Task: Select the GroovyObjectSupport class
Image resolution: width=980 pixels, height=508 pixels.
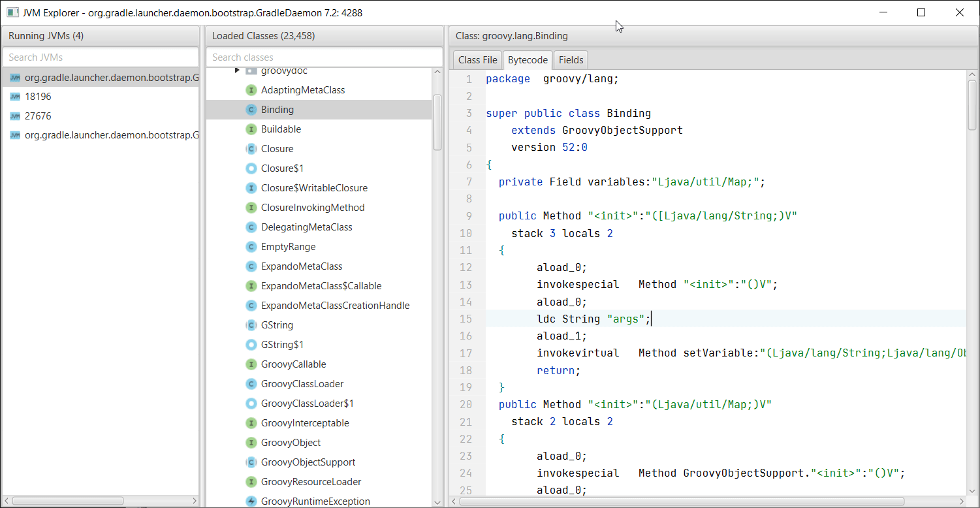Action: (x=319, y=462)
